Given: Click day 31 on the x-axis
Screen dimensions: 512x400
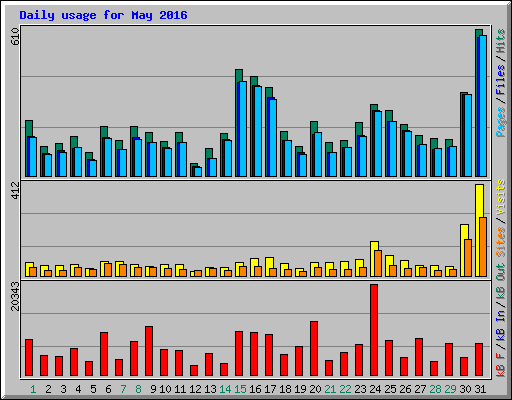Looking at the screenshot, I should tap(480, 389).
